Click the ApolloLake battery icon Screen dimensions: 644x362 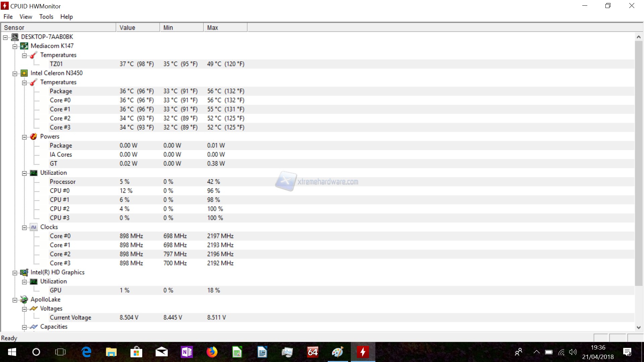click(24, 299)
